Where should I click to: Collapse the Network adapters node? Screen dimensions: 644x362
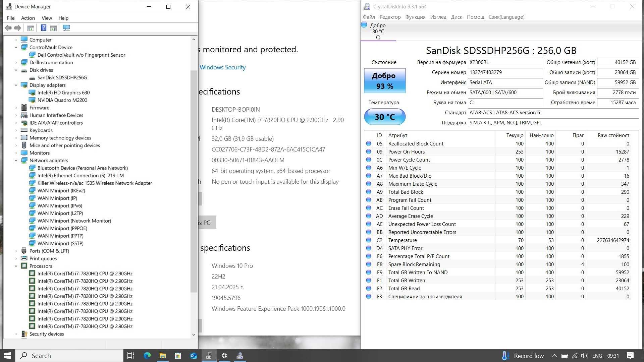coord(16,161)
